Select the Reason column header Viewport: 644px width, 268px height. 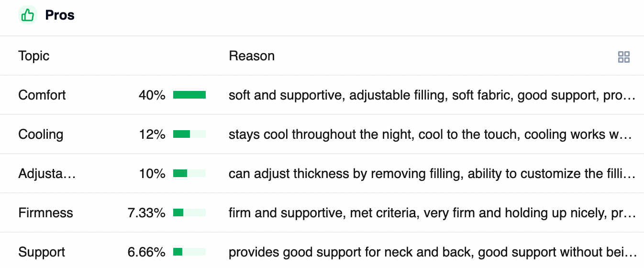252,56
